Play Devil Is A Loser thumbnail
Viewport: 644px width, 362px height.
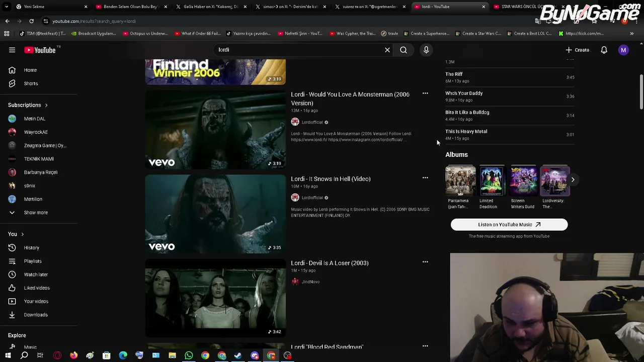tap(215, 298)
